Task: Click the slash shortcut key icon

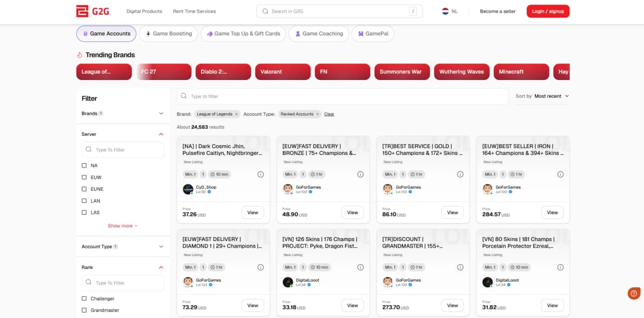Action: (413, 11)
